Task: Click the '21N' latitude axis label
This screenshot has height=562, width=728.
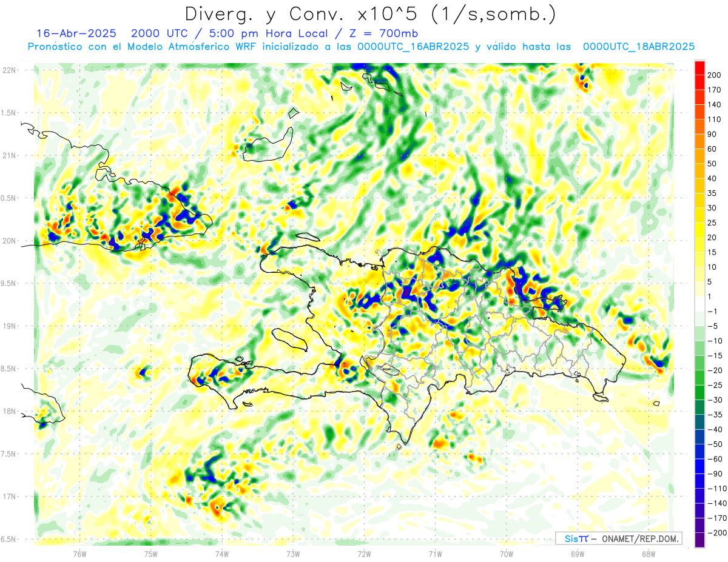Action: pyautogui.click(x=9, y=156)
